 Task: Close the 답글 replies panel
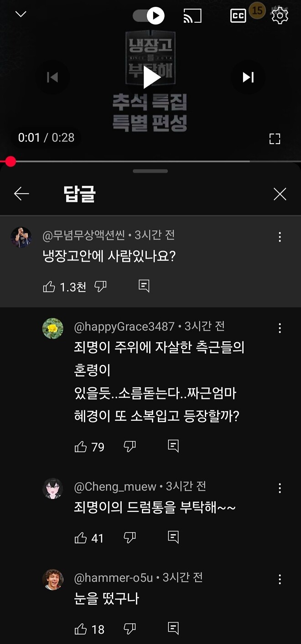coord(280,193)
